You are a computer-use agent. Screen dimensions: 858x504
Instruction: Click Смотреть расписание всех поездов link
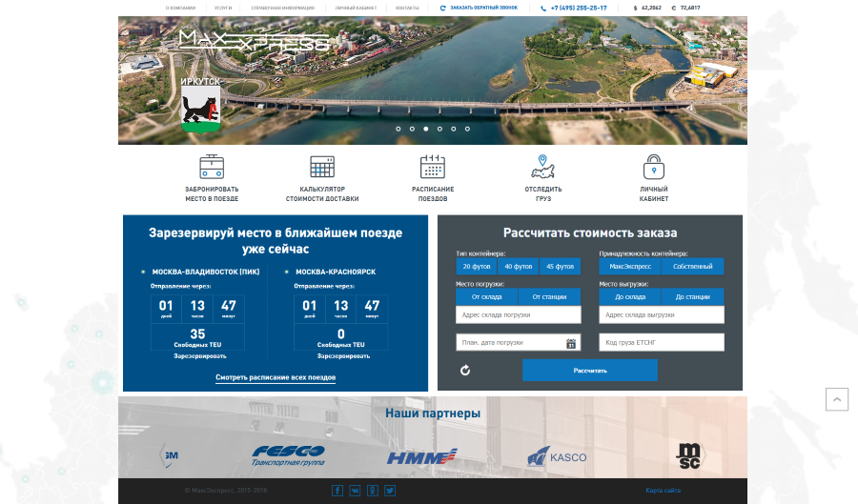276,378
